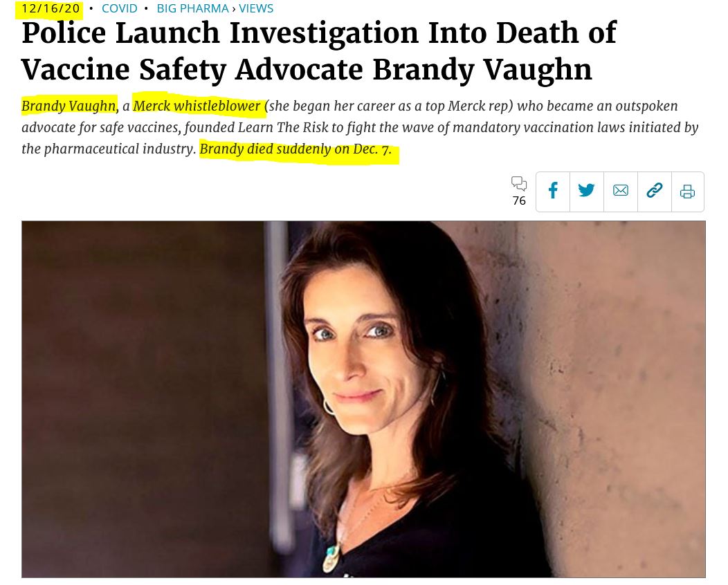Open the COVID category link
The height and width of the screenshot is (585, 728).
[x=119, y=8]
